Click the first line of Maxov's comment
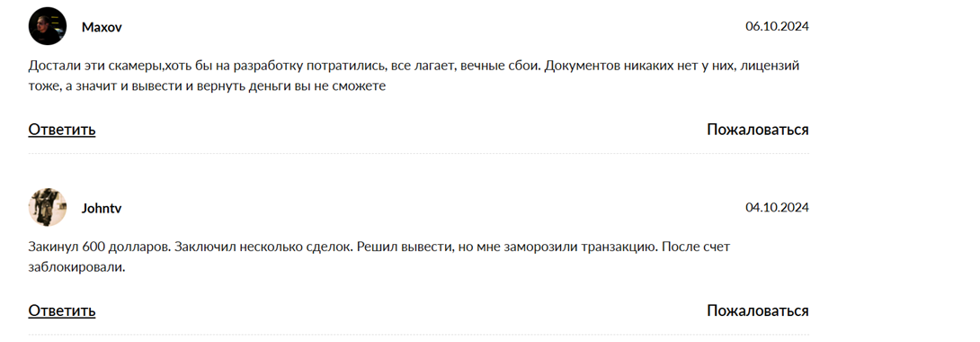 (x=414, y=66)
